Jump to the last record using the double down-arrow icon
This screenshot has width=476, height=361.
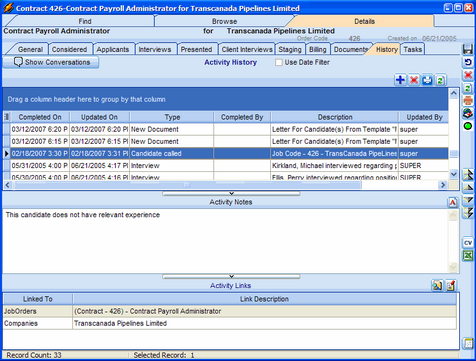(x=468, y=213)
